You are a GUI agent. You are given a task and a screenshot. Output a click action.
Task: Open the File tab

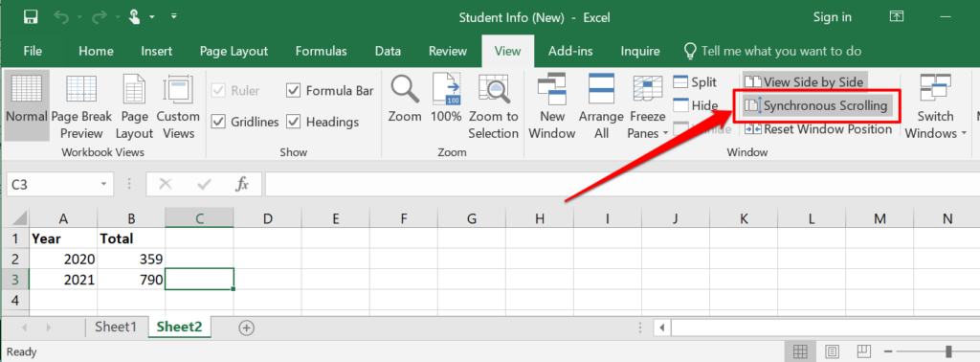[x=33, y=52]
